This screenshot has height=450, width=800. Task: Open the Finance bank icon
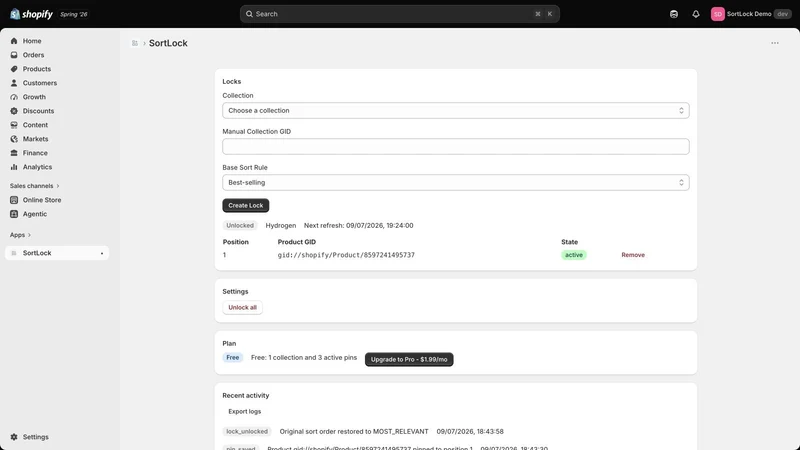[14, 153]
